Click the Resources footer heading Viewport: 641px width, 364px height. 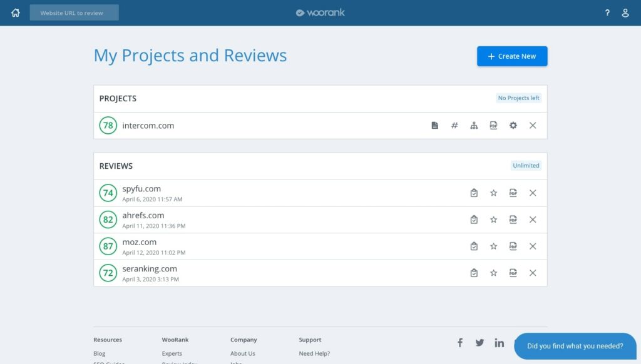(108, 340)
